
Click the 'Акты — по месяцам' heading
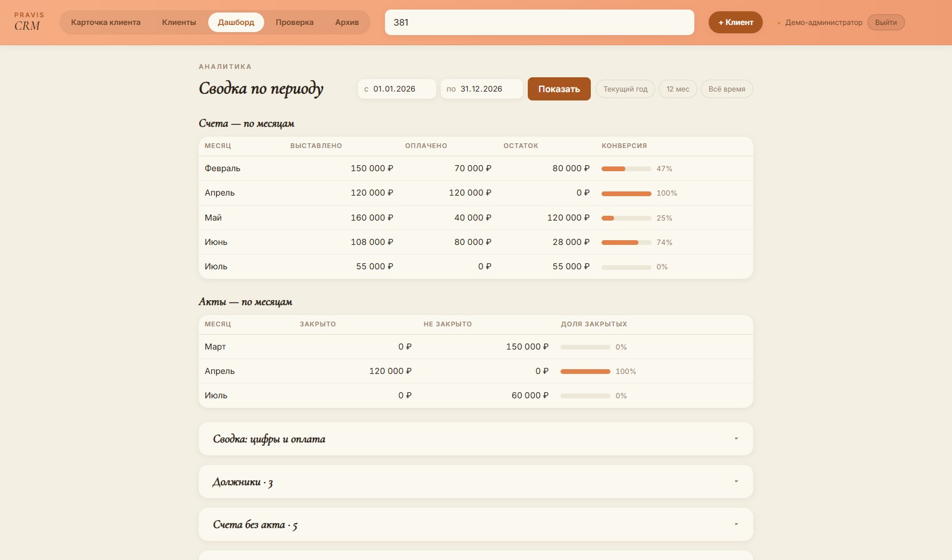(x=245, y=302)
